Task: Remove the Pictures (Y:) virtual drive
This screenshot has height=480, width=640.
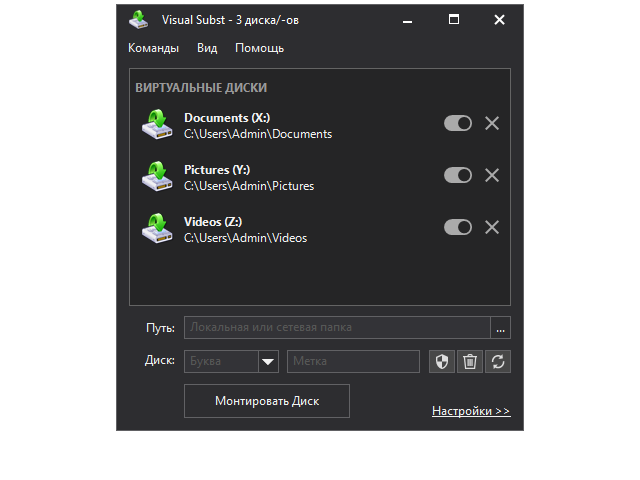Action: click(x=492, y=176)
